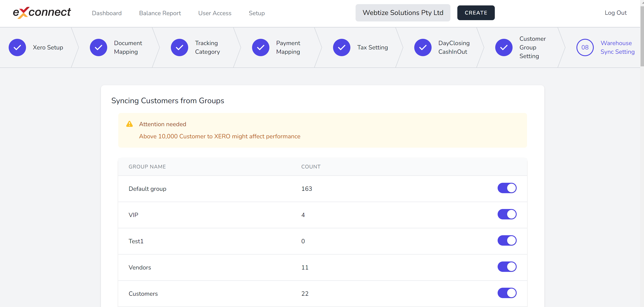Click the exconnect logo
The height and width of the screenshot is (307, 644).
pos(42,13)
